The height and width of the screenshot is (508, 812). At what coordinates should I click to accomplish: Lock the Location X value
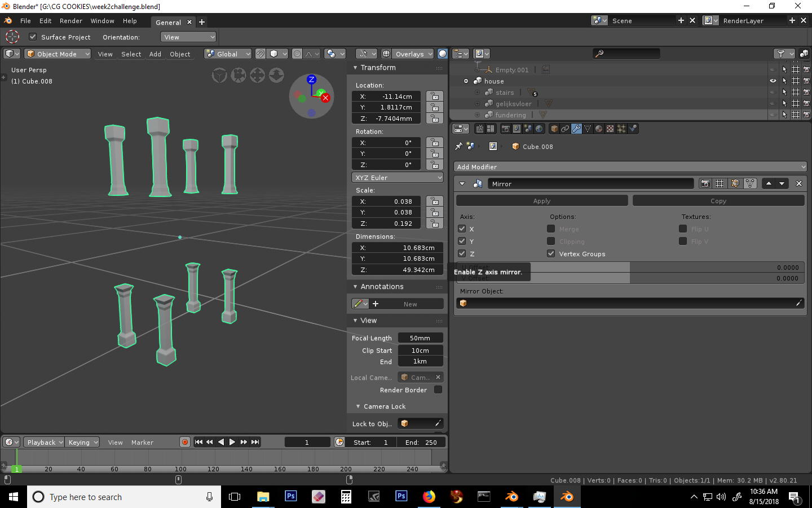[434, 97]
